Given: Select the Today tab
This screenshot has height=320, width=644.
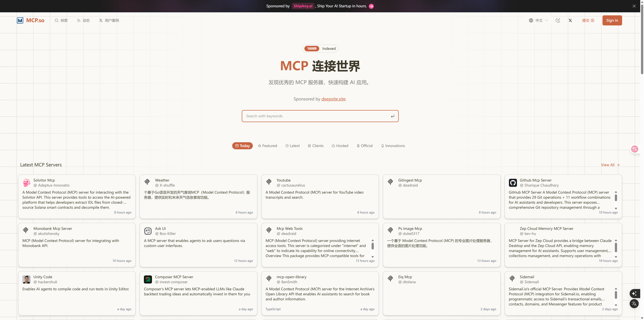Looking at the screenshot, I should pyautogui.click(x=242, y=146).
